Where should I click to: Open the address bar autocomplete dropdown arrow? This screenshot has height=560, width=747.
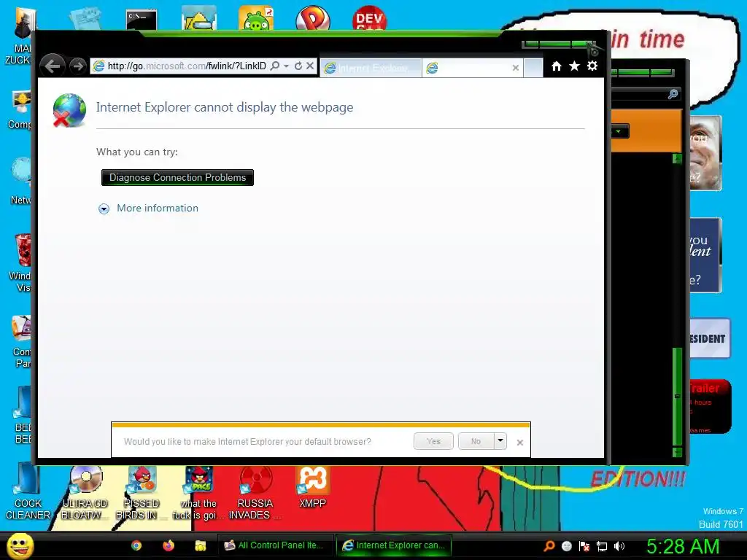(286, 66)
